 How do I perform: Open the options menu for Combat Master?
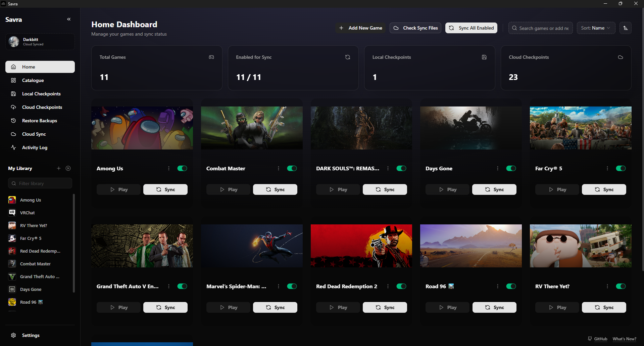(x=278, y=168)
